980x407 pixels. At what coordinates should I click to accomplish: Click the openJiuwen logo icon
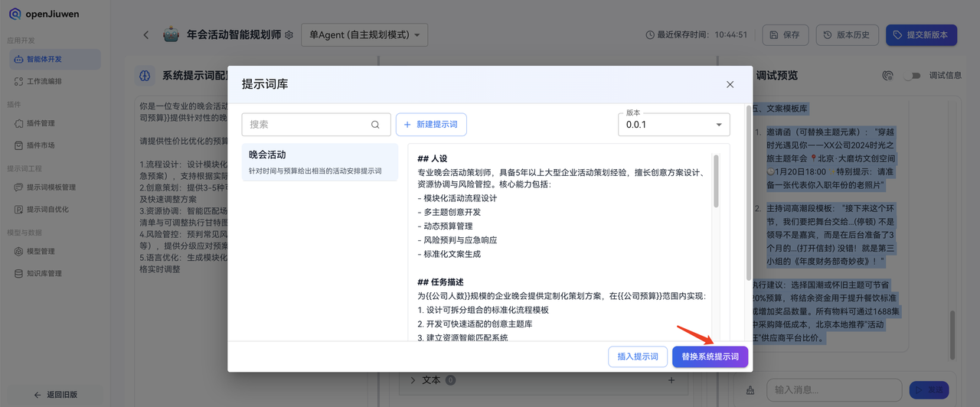(x=15, y=14)
